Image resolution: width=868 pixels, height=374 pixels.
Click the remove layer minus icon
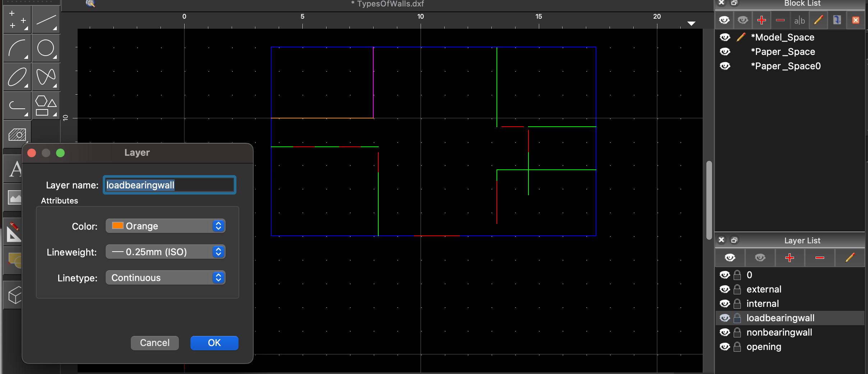pyautogui.click(x=819, y=258)
